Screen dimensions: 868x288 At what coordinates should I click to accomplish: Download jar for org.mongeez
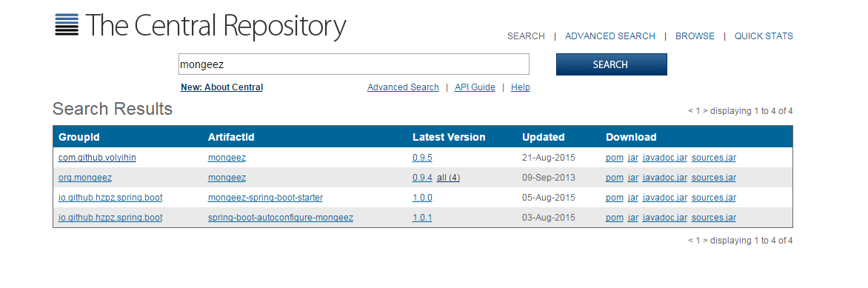click(x=633, y=178)
